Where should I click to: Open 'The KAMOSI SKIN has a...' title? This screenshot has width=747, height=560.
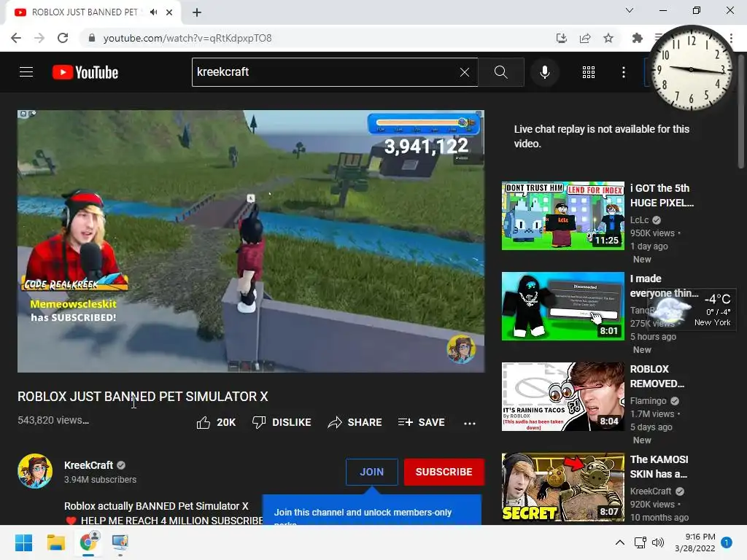point(659,467)
